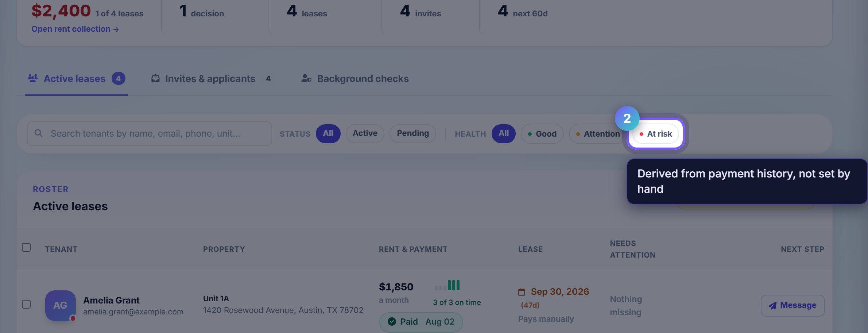
Task: Click the Rent & Payment column header
Action: (413, 249)
